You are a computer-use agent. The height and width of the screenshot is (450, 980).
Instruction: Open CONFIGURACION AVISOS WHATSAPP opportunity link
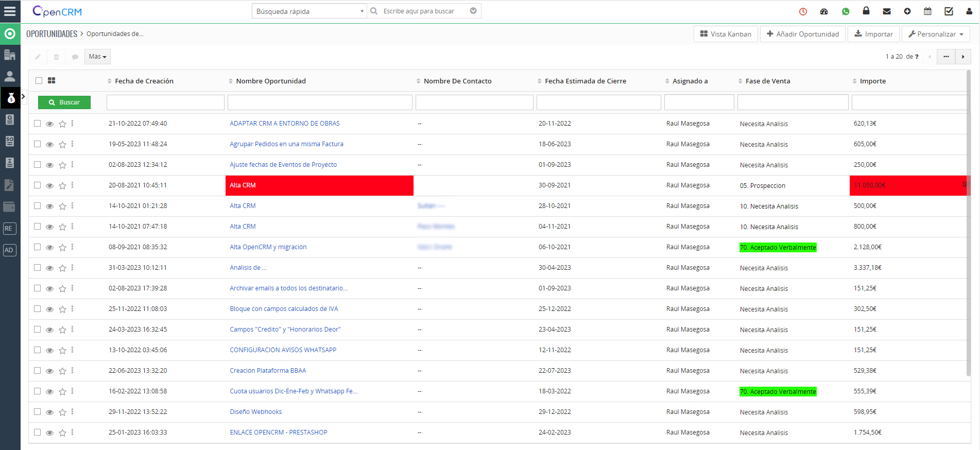click(283, 350)
